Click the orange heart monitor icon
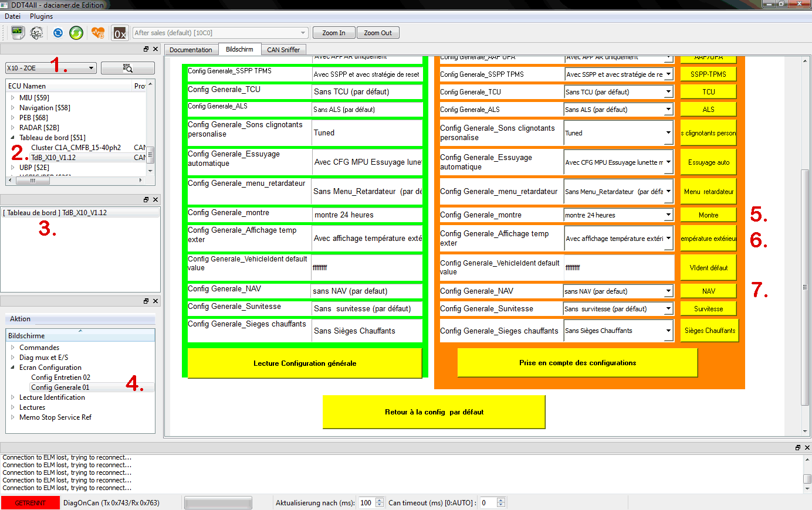This screenshot has width=812, height=510. pyautogui.click(x=97, y=33)
